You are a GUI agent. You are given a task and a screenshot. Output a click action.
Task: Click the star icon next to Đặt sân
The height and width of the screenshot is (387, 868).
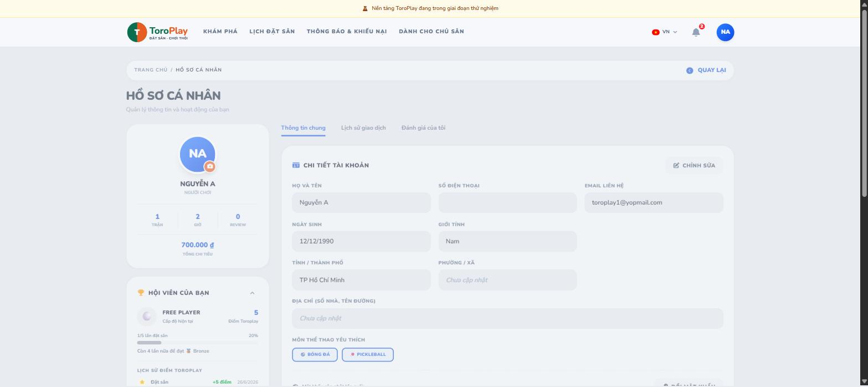(142, 382)
